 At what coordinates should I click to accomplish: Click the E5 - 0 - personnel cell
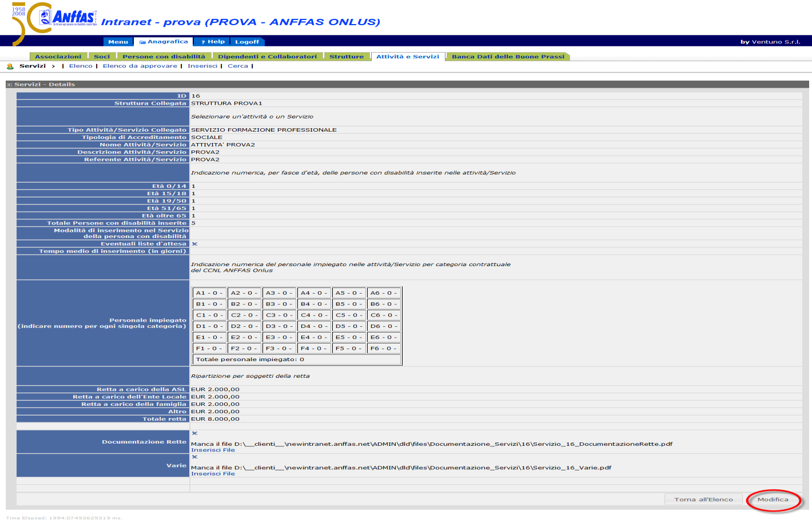coord(349,337)
